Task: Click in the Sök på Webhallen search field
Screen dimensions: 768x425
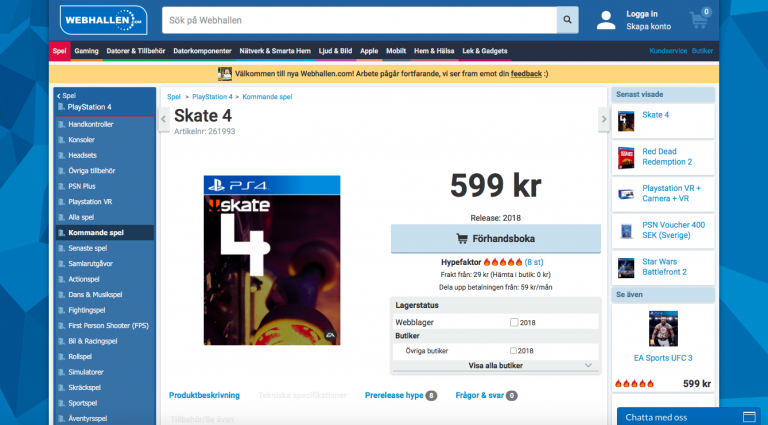Action: [360, 20]
